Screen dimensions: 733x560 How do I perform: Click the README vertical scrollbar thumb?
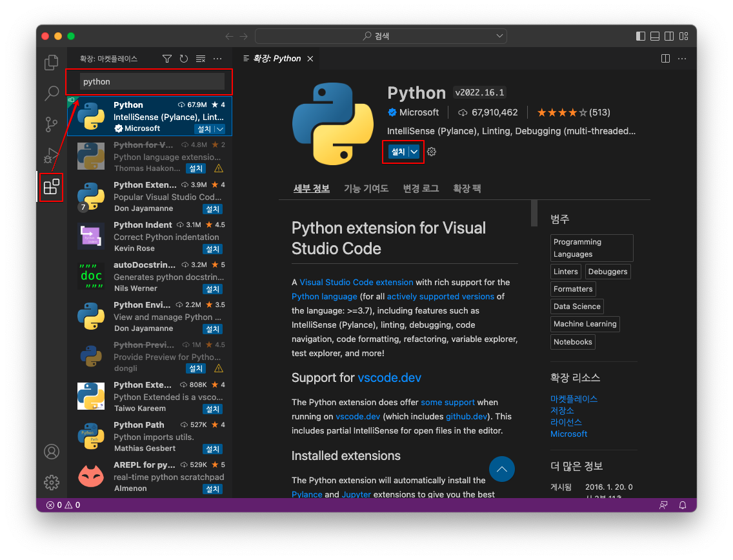pyautogui.click(x=534, y=213)
